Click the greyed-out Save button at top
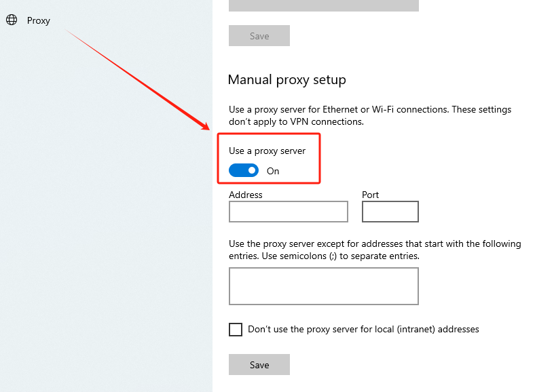 (x=259, y=36)
